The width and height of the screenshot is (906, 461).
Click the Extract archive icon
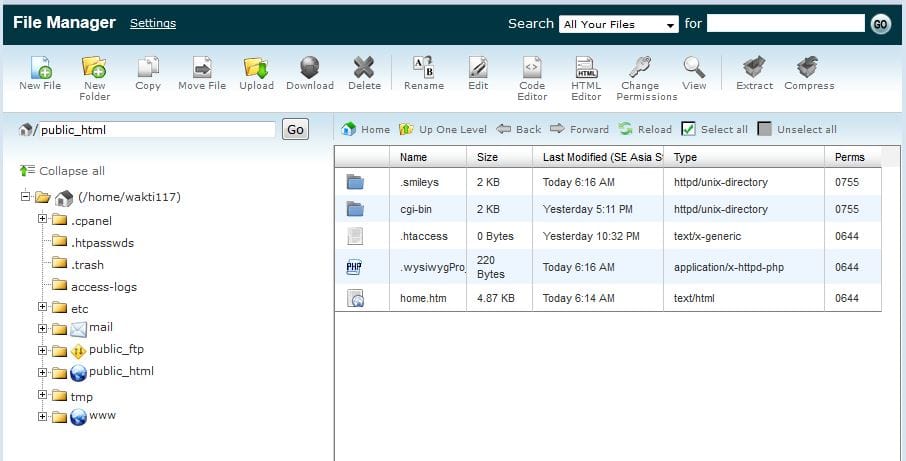pos(754,68)
